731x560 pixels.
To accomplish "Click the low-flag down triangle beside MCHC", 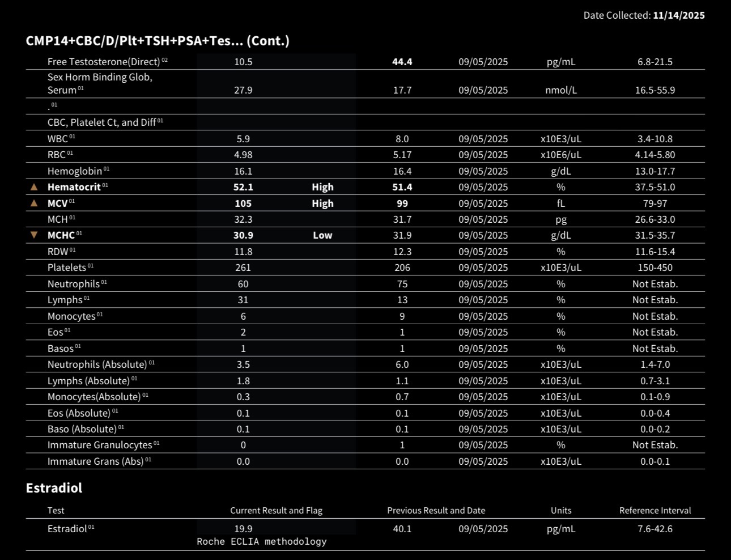I will (x=34, y=235).
